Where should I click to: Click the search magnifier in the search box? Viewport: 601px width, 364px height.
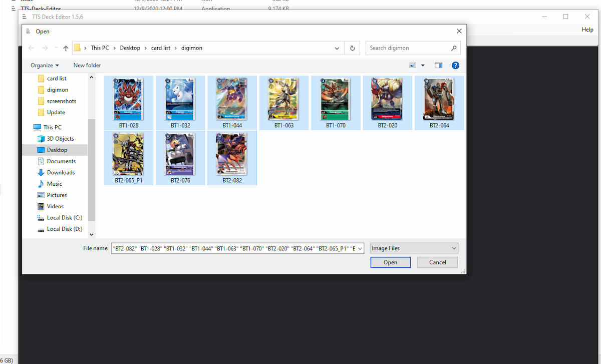coord(455,48)
